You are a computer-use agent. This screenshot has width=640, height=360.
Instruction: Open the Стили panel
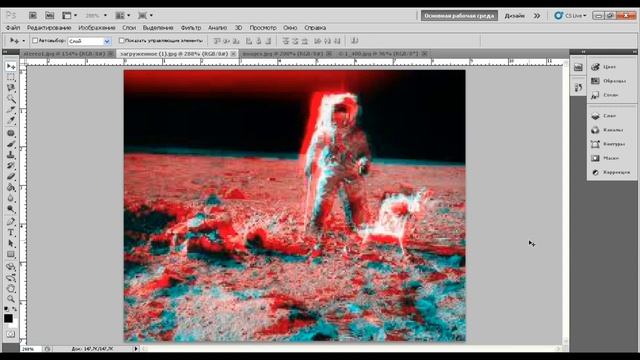611,95
